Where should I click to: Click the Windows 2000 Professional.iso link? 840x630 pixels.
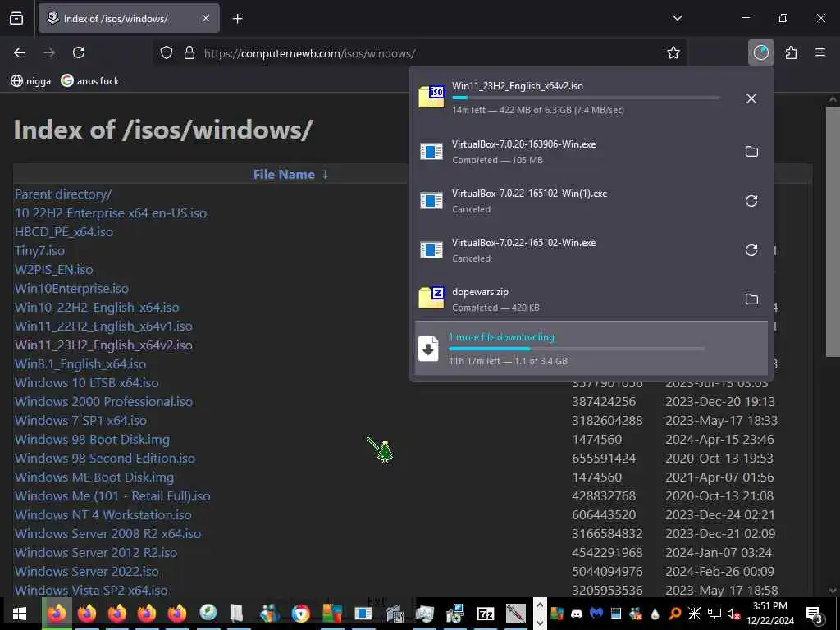(104, 402)
